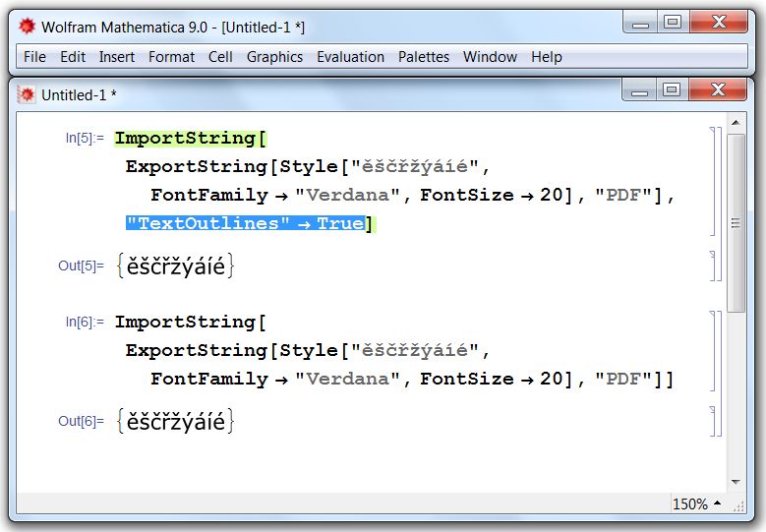Click ImportString in the In[5] cell
Viewport: 766px width, 532px height.
[185, 139]
